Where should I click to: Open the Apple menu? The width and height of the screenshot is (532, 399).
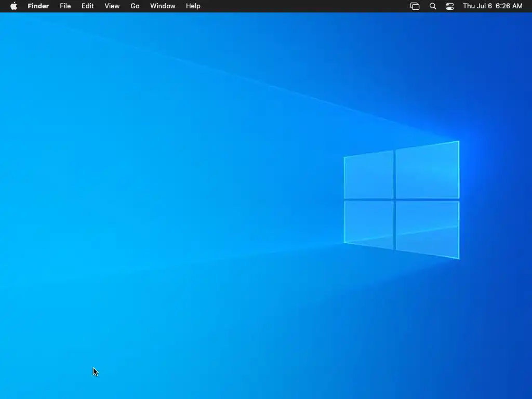coord(14,6)
